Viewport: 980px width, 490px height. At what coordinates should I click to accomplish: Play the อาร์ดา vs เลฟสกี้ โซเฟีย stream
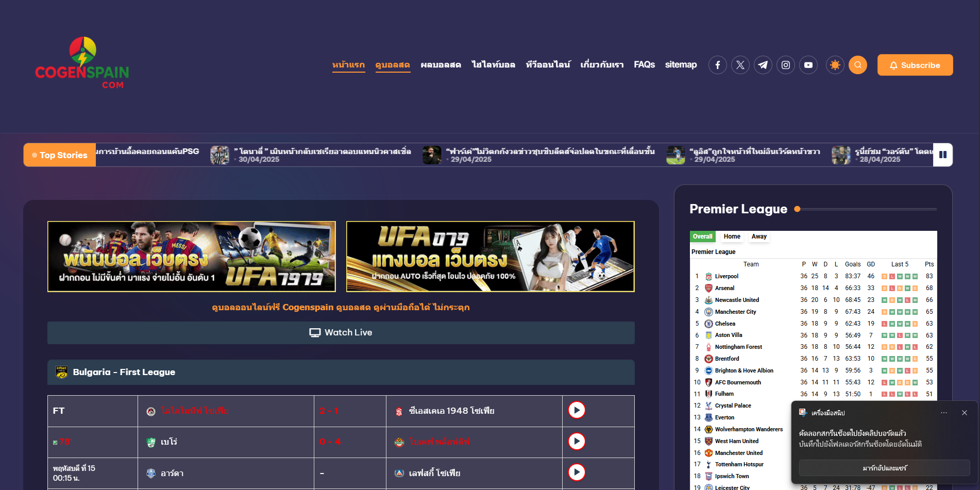577,472
